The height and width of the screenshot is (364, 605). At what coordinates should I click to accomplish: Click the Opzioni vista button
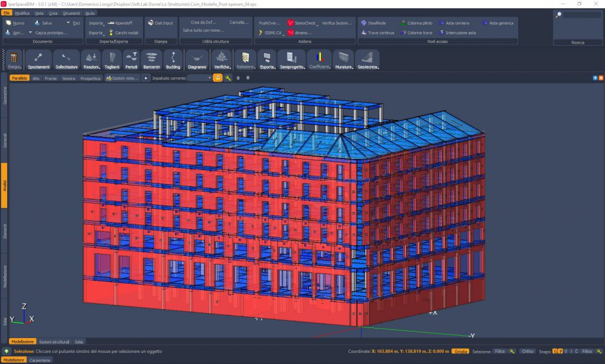coord(122,78)
